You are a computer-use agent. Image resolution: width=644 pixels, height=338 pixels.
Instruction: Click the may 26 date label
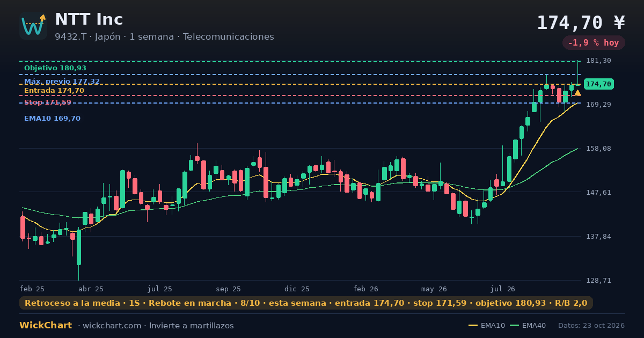tap(435, 289)
